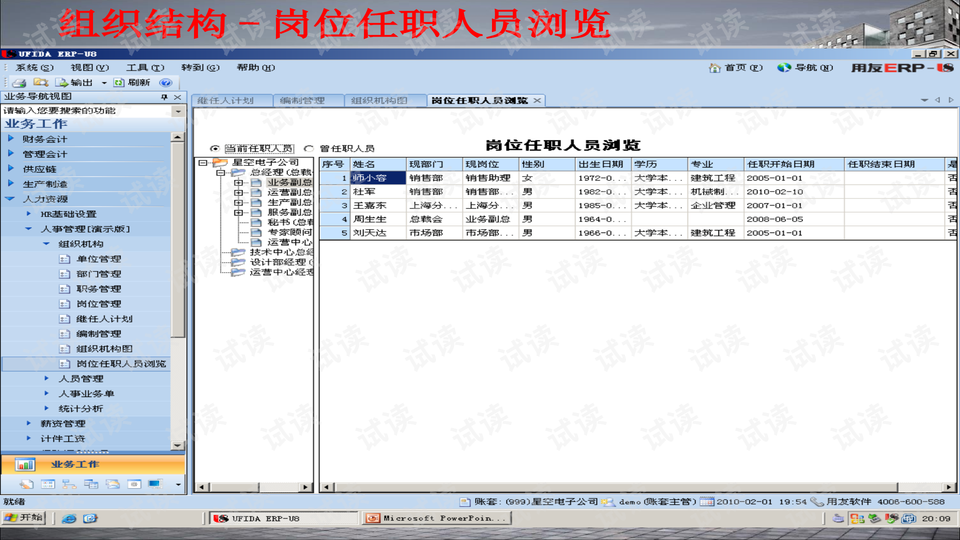
Task: Click the horizontal scrollbar of the position tree
Action: click(254, 487)
